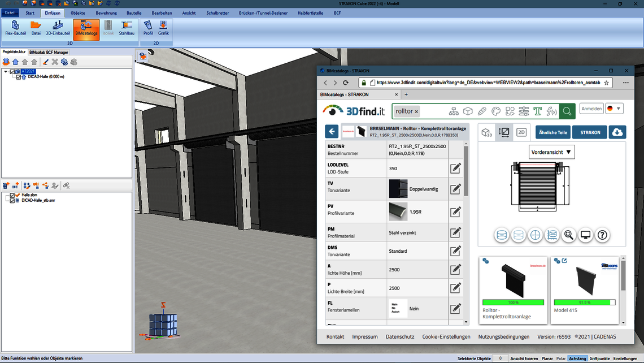Open the filter sliders search icon
This screenshot has width=644, height=363.
coord(524,111)
